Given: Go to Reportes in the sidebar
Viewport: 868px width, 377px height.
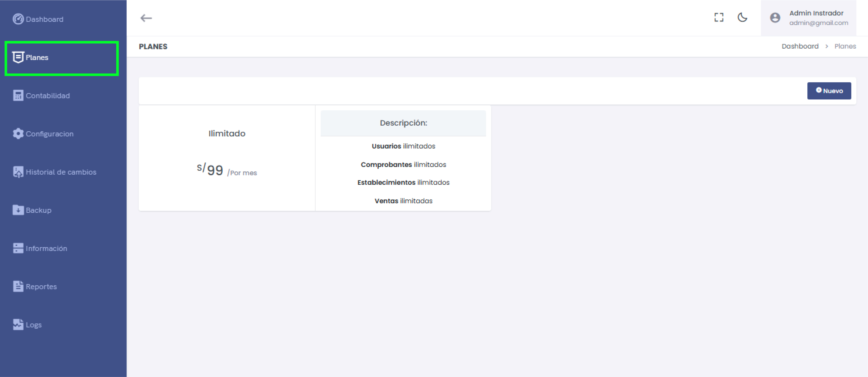Looking at the screenshot, I should [41, 287].
